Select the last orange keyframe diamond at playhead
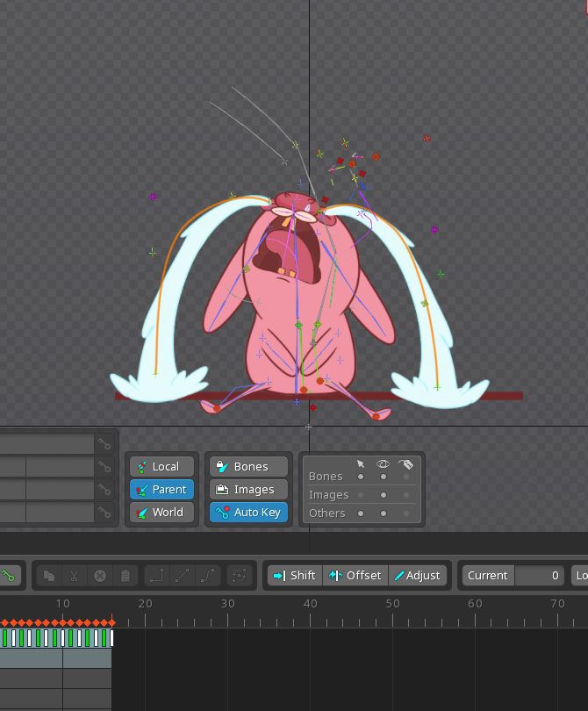 [111, 622]
